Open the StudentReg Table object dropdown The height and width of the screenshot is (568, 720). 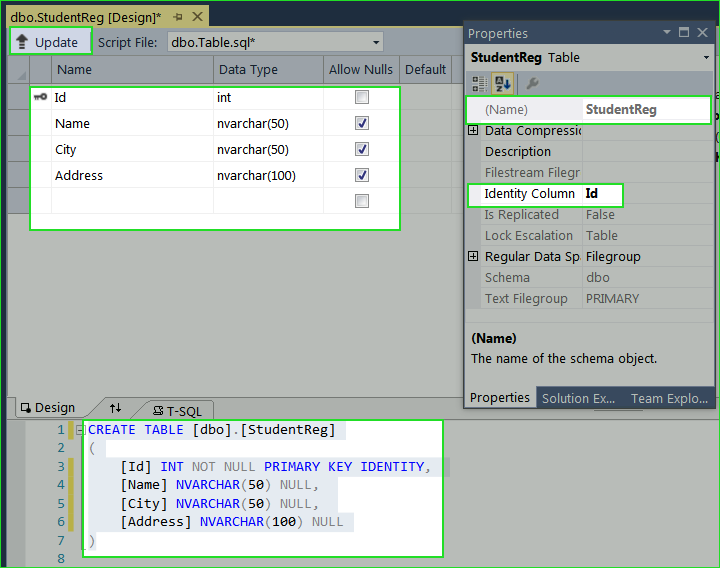(706, 58)
